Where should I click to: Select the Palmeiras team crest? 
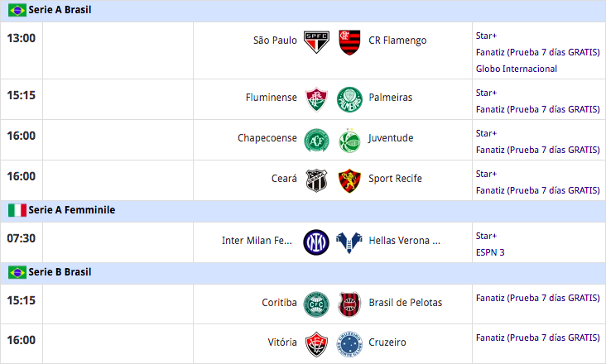pyautogui.click(x=349, y=99)
